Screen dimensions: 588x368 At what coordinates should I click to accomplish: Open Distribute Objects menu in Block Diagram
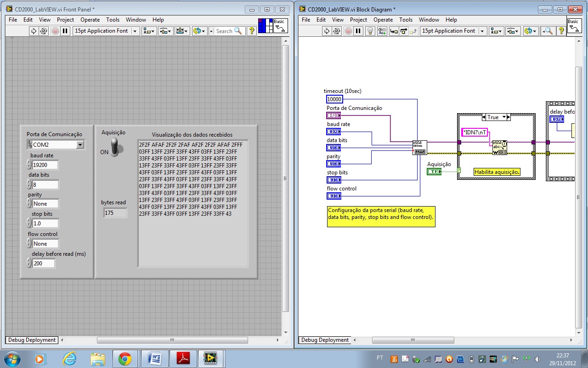[513, 31]
